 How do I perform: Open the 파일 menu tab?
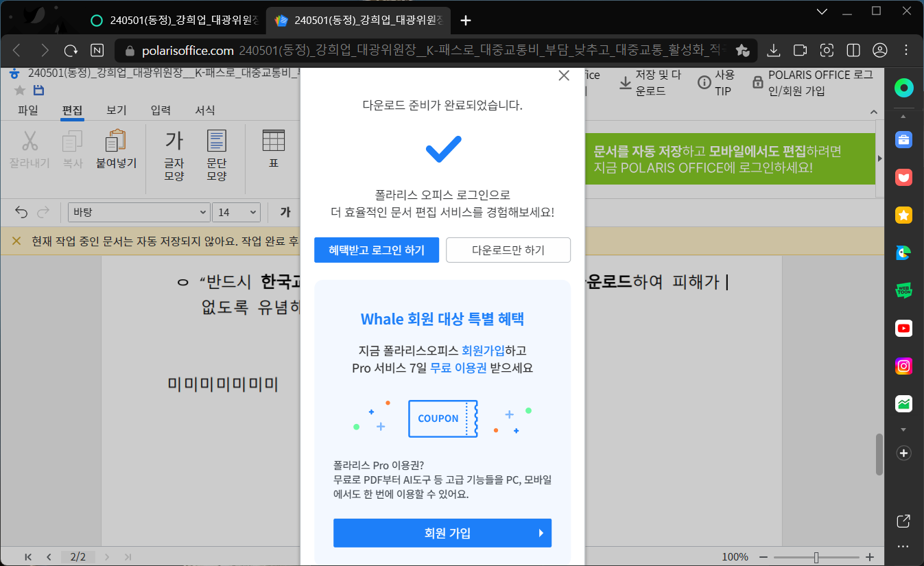(28, 110)
